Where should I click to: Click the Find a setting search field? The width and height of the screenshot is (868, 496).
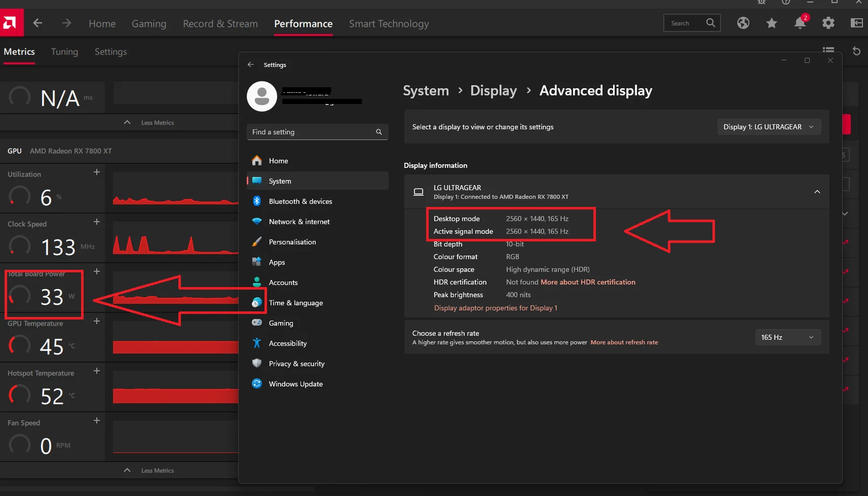click(x=317, y=132)
